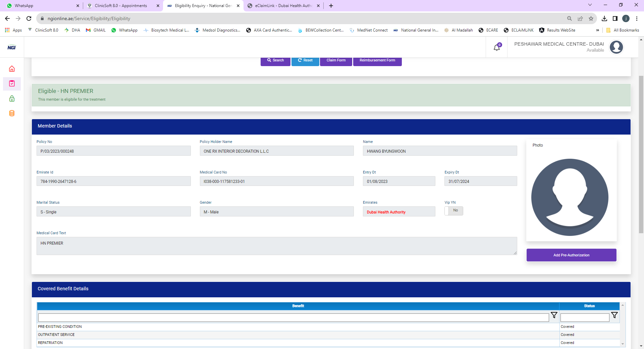Toggle the Vip YN switch

[x=453, y=210]
